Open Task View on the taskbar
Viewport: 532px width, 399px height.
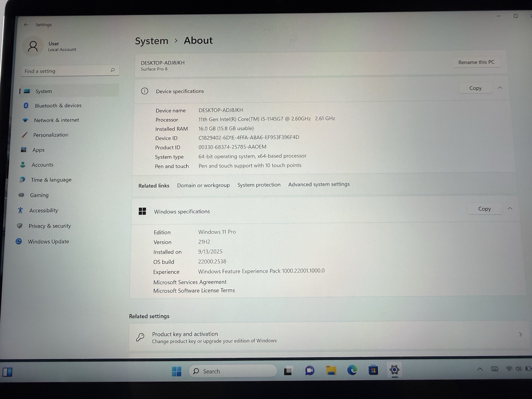[x=288, y=371]
